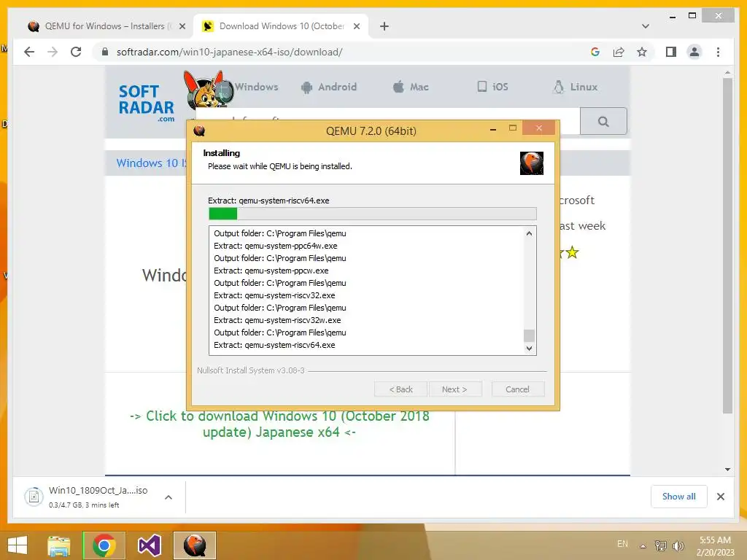Show hidden tray icons arrow
Image resolution: width=747 pixels, height=560 pixels.
click(x=643, y=545)
